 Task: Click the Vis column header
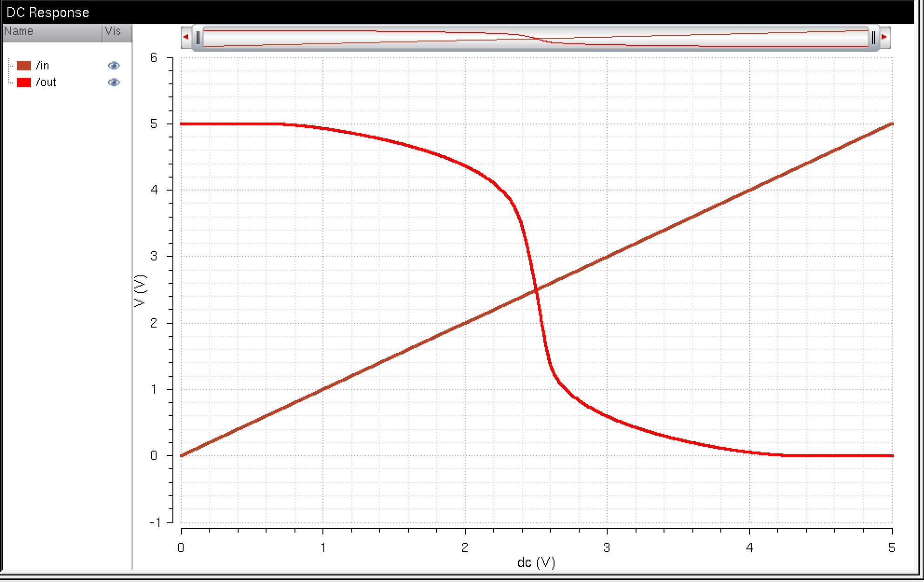click(117, 32)
